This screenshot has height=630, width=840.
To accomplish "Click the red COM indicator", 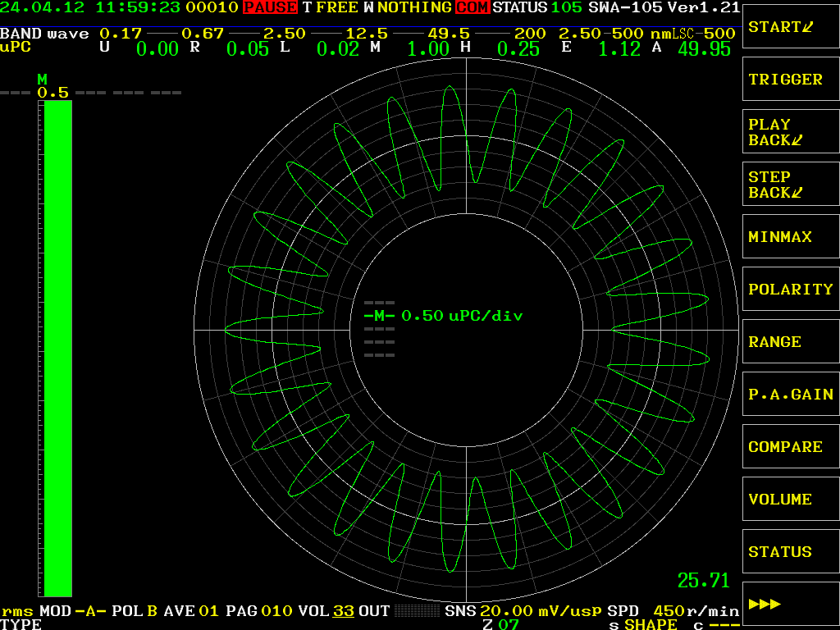I will pos(472,7).
